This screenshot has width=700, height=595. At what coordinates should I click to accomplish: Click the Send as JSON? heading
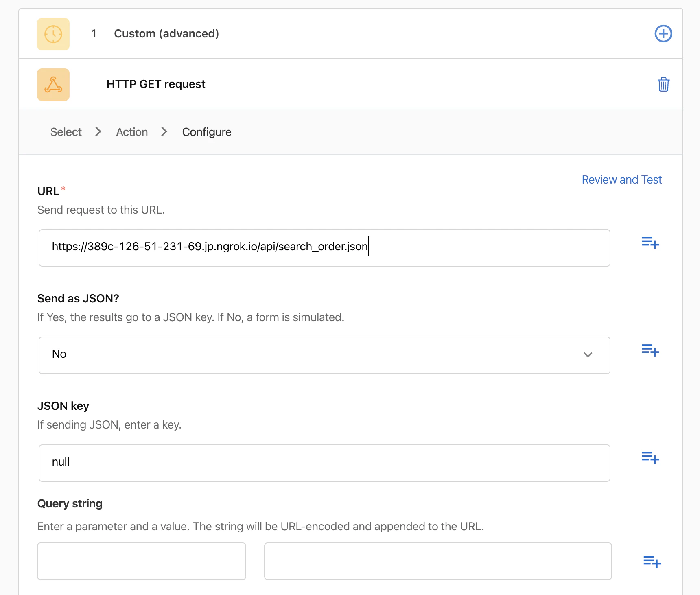78,298
